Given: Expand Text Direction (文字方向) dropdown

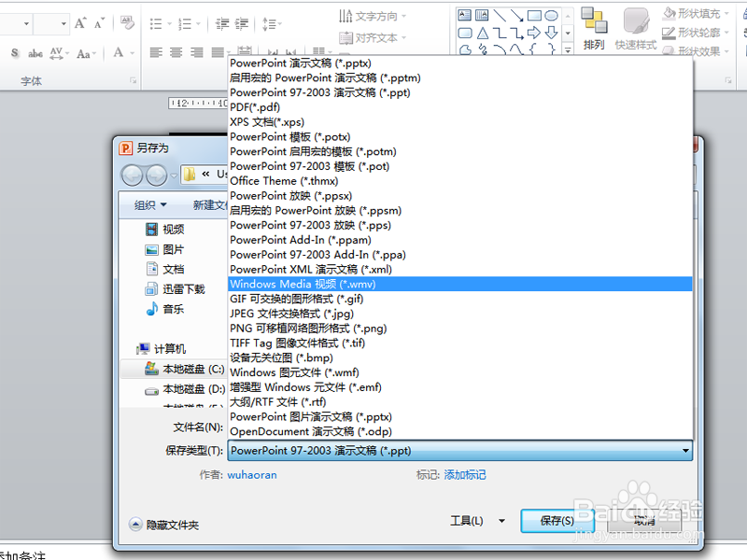Looking at the screenshot, I should 404,17.
